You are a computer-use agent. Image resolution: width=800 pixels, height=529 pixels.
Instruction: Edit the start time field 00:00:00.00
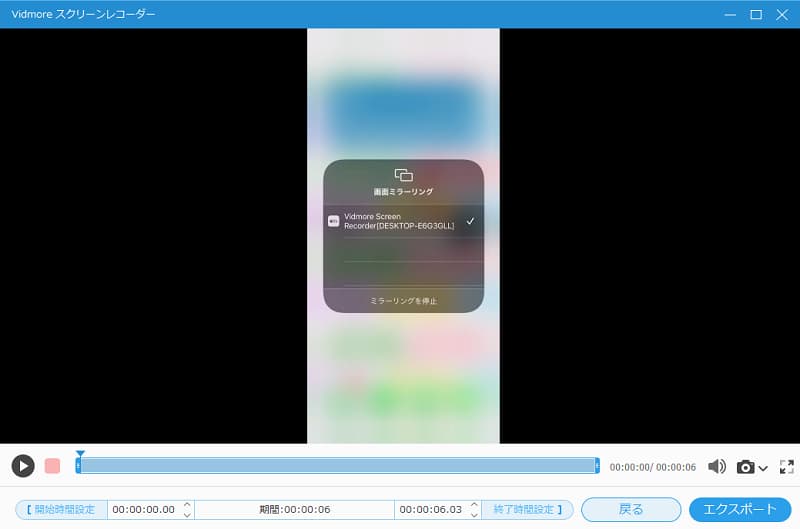pyautogui.click(x=144, y=509)
